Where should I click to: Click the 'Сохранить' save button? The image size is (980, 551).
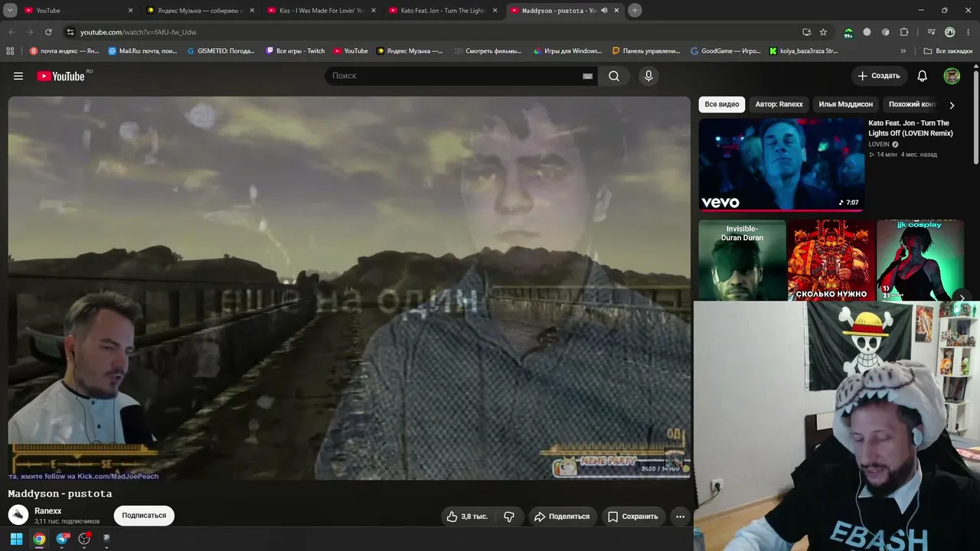click(633, 517)
